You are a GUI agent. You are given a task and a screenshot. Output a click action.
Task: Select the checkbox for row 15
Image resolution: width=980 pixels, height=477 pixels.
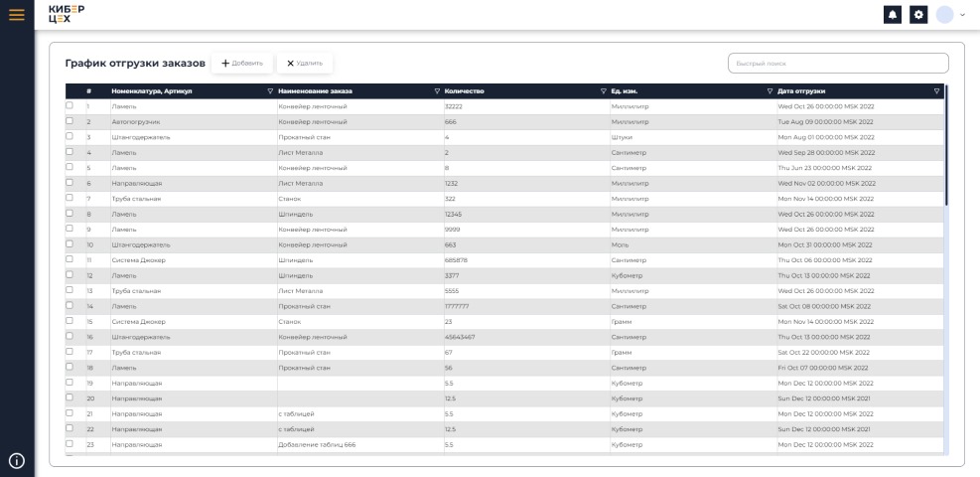[x=70, y=321]
